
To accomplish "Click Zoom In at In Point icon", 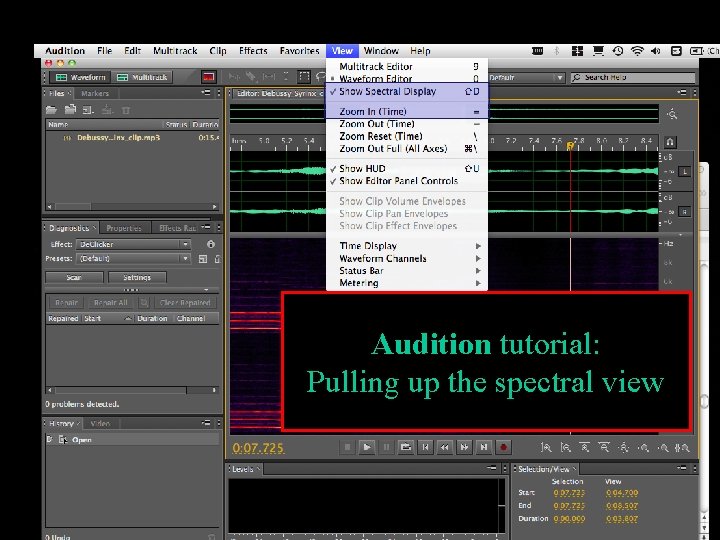I will click(x=643, y=447).
